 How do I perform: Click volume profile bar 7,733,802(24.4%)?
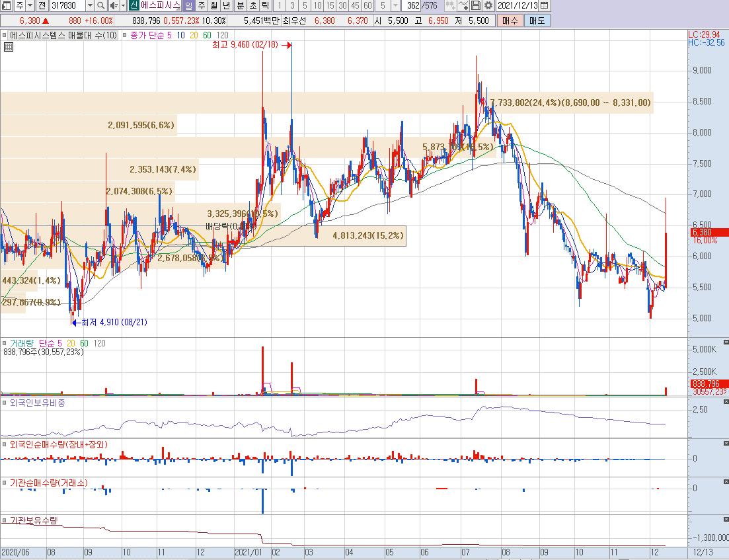click(x=327, y=102)
